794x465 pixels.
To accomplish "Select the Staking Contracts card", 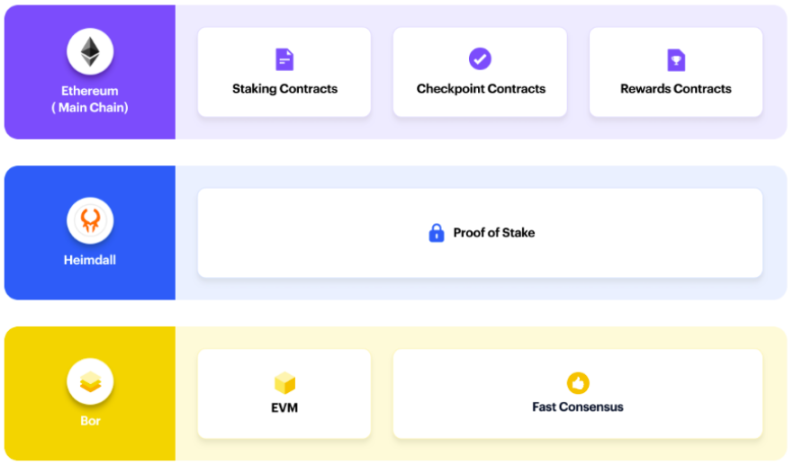I will coord(284,72).
